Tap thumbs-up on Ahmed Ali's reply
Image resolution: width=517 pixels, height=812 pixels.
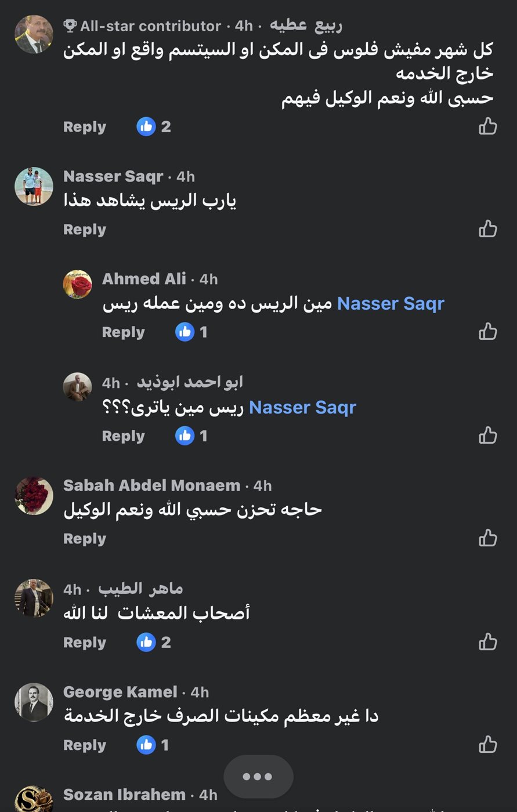coord(487,332)
